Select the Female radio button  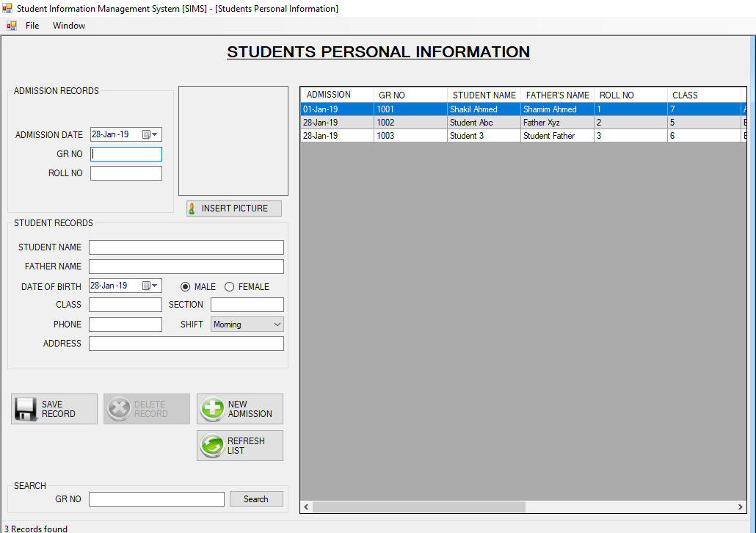click(230, 287)
